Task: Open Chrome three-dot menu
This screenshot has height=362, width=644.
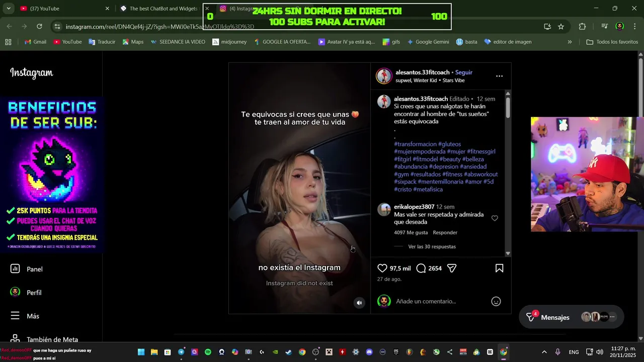Action: click(634, 27)
